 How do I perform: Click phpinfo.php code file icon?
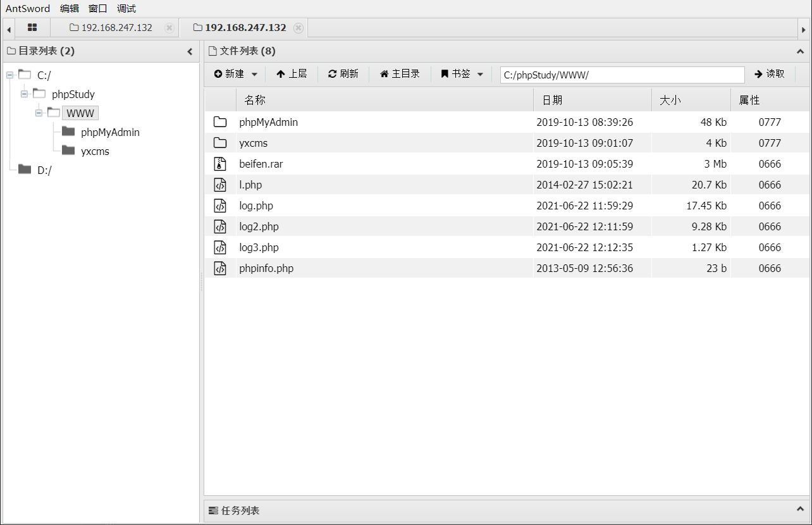[220, 268]
